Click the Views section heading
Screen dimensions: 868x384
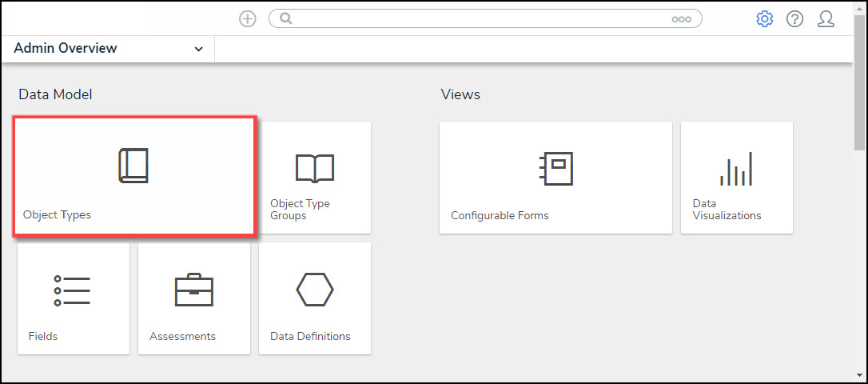[x=460, y=94]
